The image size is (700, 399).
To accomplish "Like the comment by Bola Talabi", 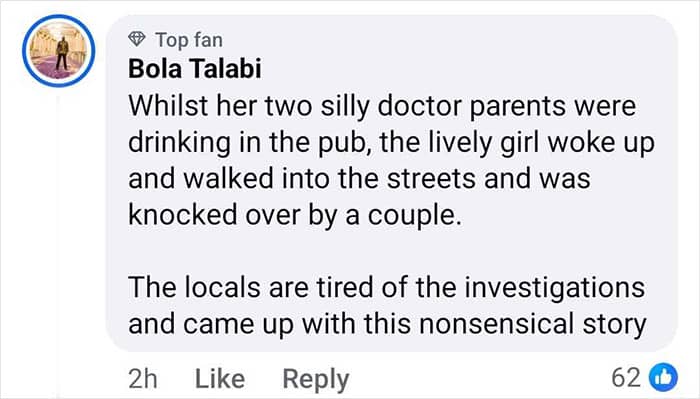I will [220, 378].
